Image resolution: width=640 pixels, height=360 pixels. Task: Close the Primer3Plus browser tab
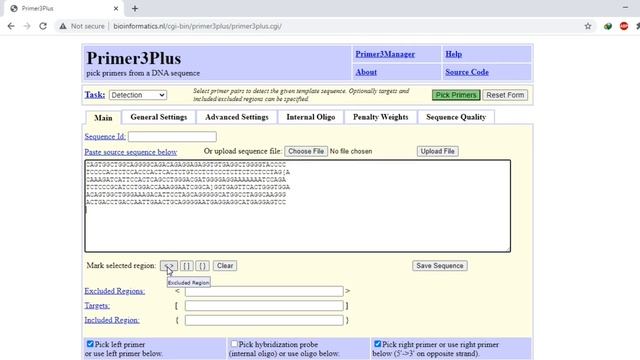pos(116,8)
